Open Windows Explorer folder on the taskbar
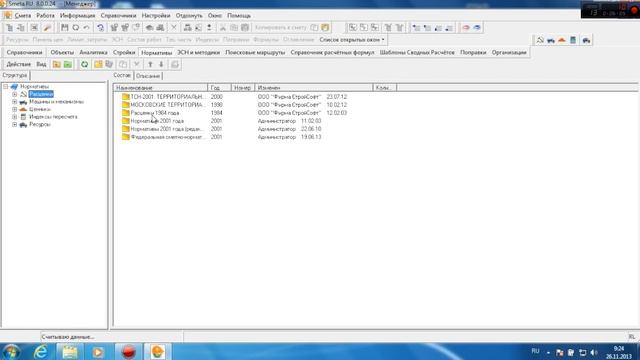The height and width of the screenshot is (360, 640). click(x=70, y=352)
